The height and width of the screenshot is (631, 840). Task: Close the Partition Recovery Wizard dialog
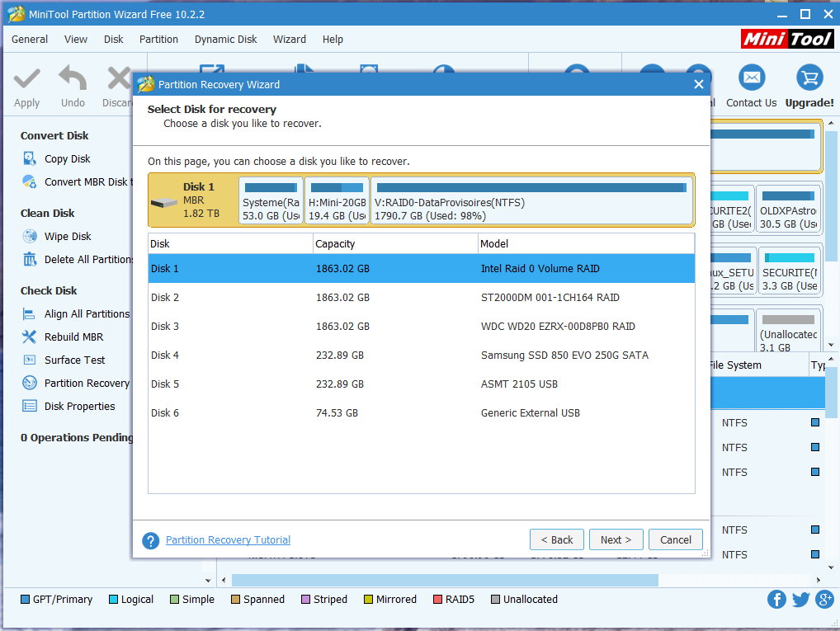click(699, 84)
